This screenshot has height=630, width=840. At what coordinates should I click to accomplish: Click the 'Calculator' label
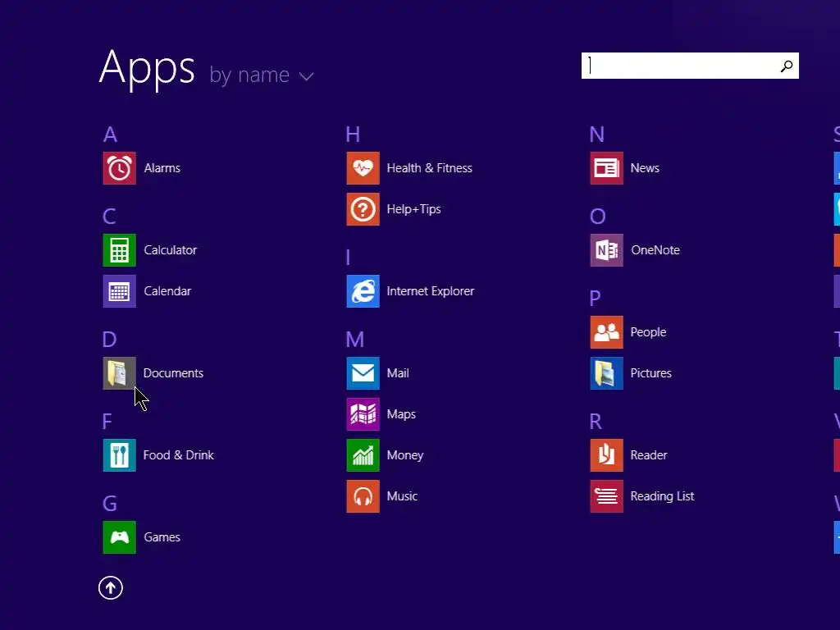171,250
